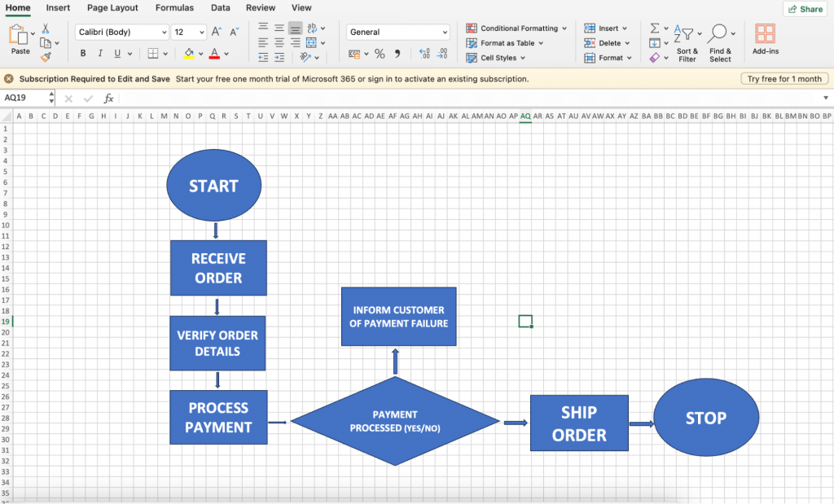
Task: Open the Data tab
Action: (220, 8)
